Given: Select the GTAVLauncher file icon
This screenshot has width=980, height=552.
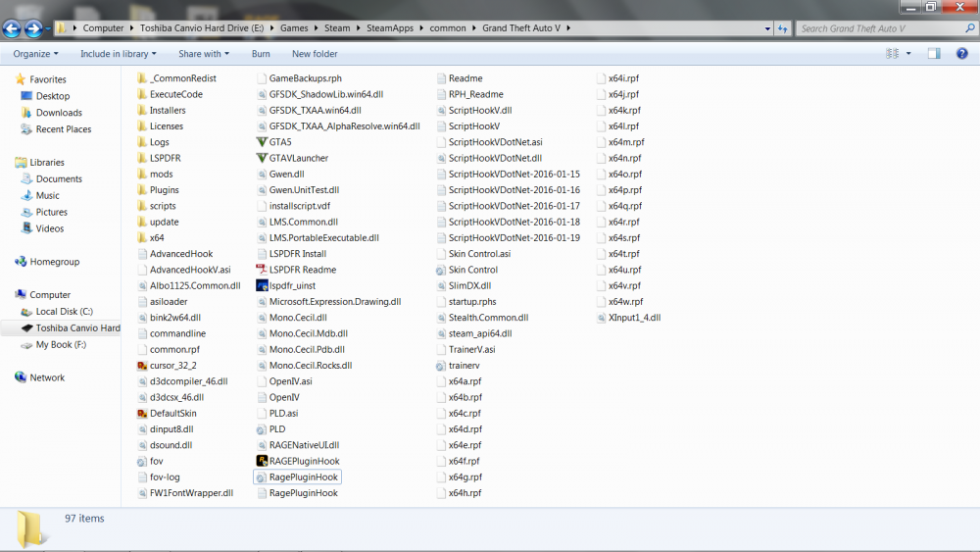Looking at the screenshot, I should (x=262, y=158).
